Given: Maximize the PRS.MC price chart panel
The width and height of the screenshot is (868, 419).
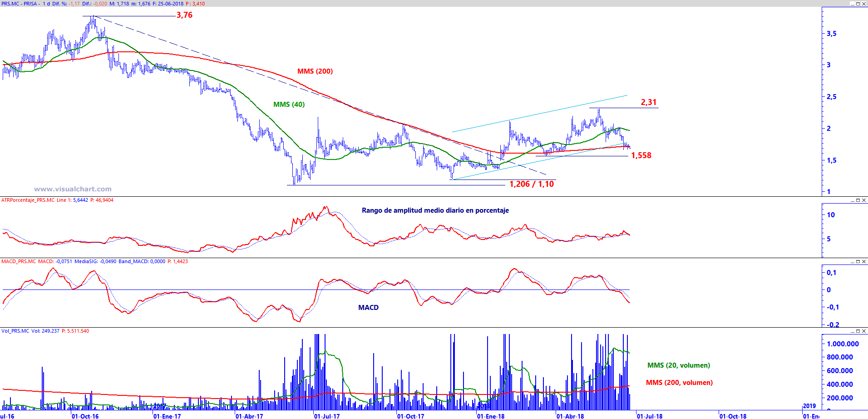Looking at the screenshot, I should [x=858, y=4].
